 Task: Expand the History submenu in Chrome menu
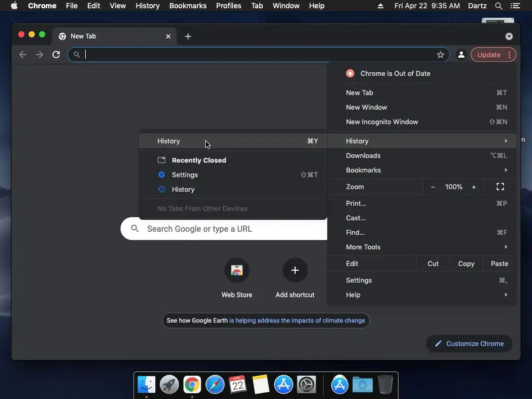coord(422,141)
